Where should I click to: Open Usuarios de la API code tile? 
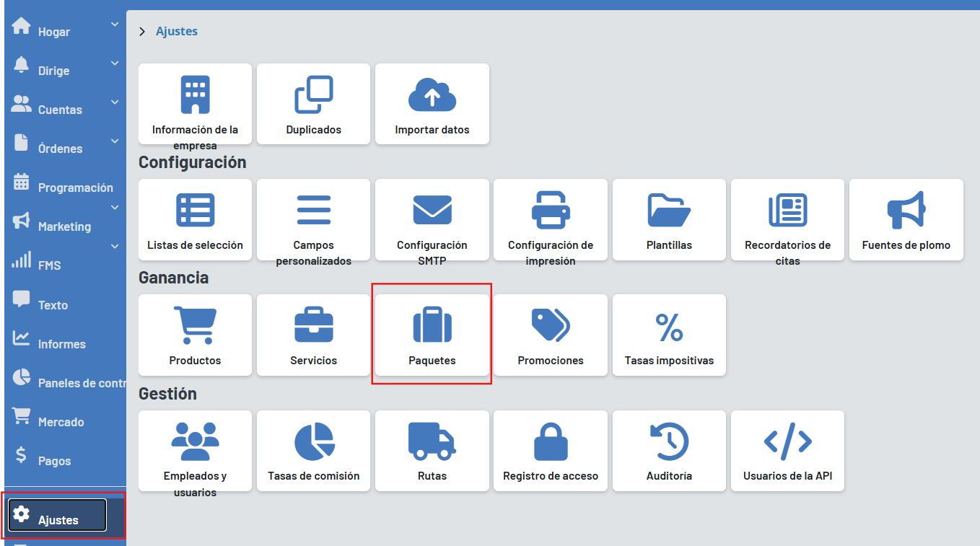787,451
